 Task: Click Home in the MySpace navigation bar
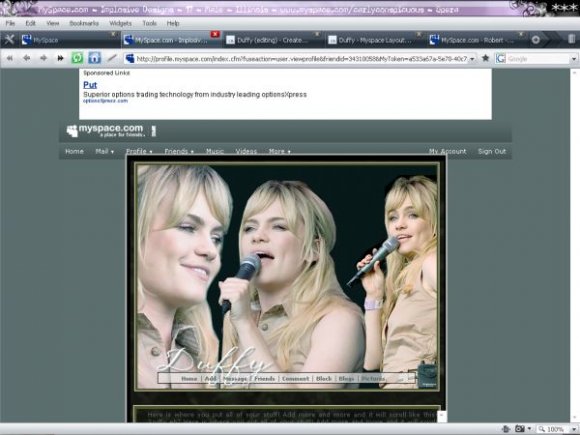74,151
